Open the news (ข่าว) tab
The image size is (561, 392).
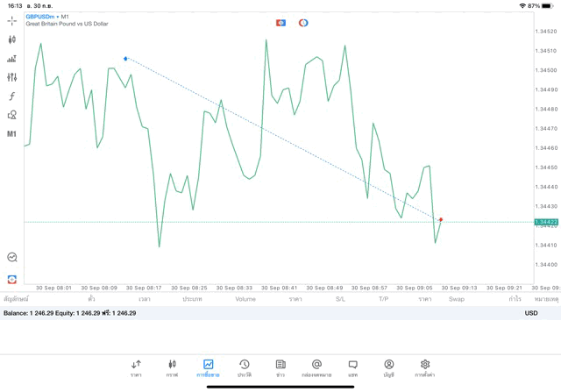(x=280, y=368)
